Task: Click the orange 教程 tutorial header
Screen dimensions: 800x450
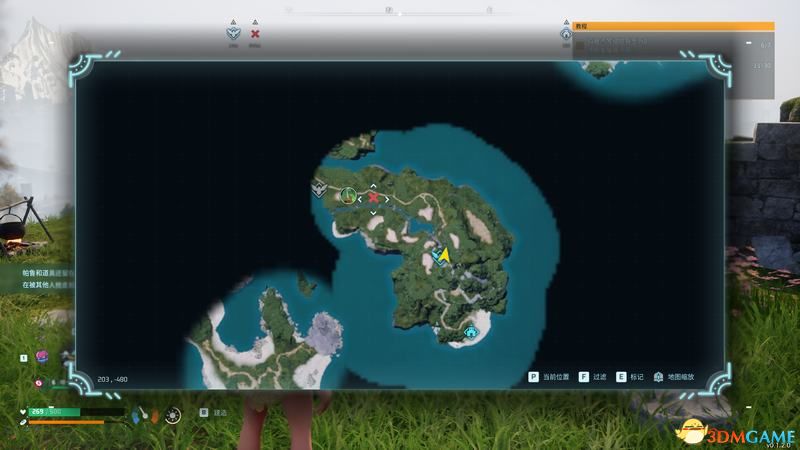Action: coord(673,26)
